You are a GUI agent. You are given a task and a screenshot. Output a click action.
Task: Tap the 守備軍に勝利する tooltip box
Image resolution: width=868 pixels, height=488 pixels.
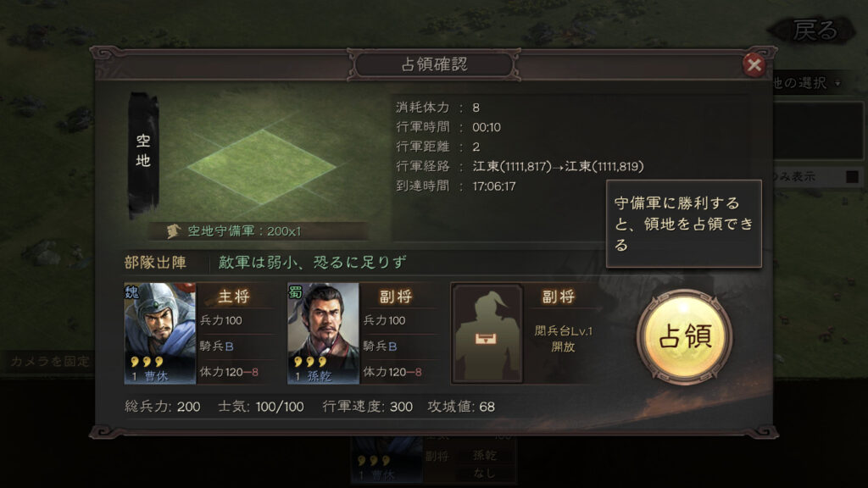[684, 224]
